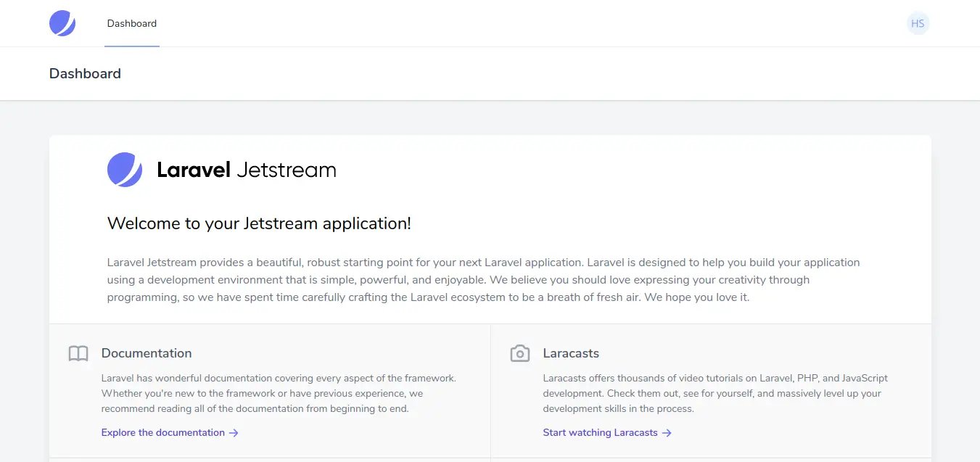The height and width of the screenshot is (462, 980).
Task: Click the large Jetstream logo mark in the welcome card
Action: coord(125,170)
